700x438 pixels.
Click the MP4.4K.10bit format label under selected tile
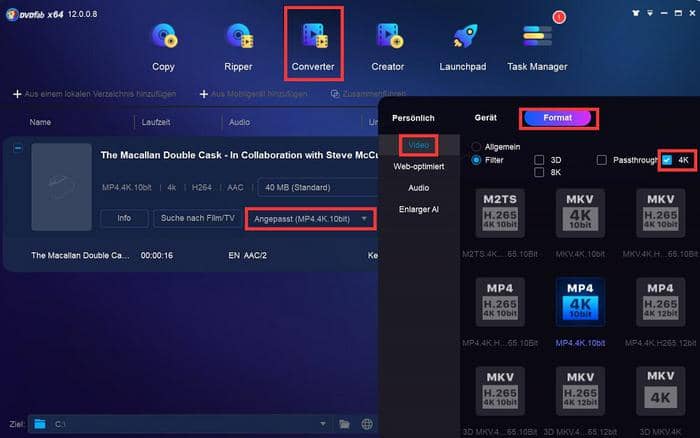580,343
